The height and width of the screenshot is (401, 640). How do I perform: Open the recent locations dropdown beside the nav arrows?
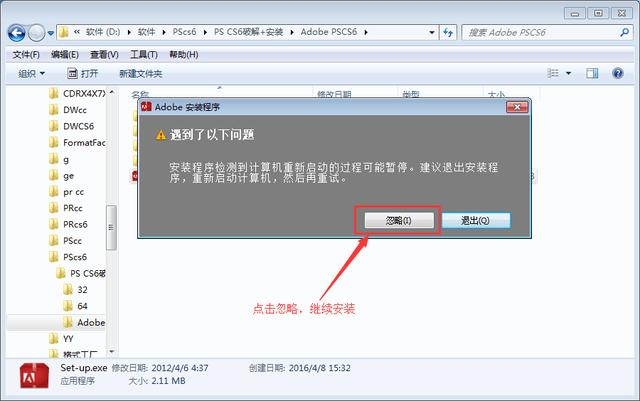tap(51, 33)
